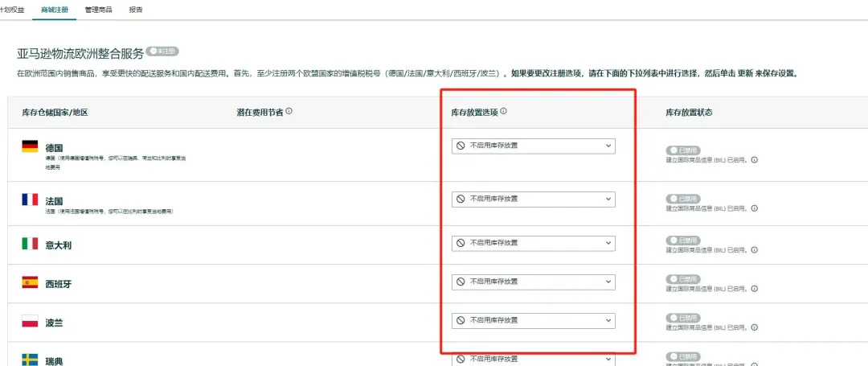
Task: Click the prohibited icon in 意大利 dropdown
Action: coord(461,242)
